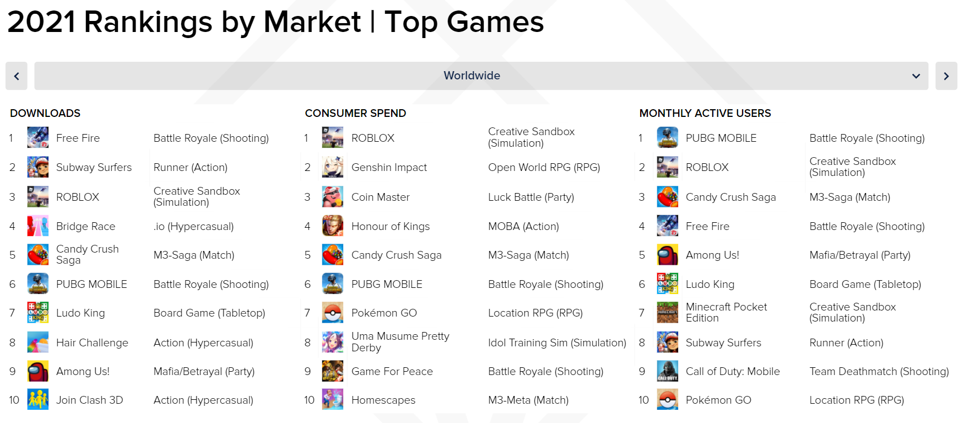980x423 pixels.
Task: Select the Honour of Kings icon
Action: 333,226
